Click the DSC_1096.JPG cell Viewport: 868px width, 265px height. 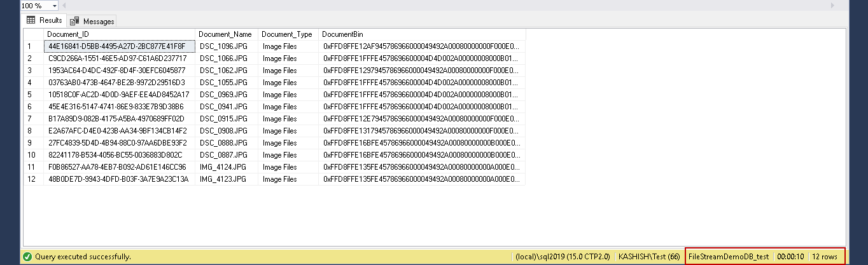click(225, 46)
